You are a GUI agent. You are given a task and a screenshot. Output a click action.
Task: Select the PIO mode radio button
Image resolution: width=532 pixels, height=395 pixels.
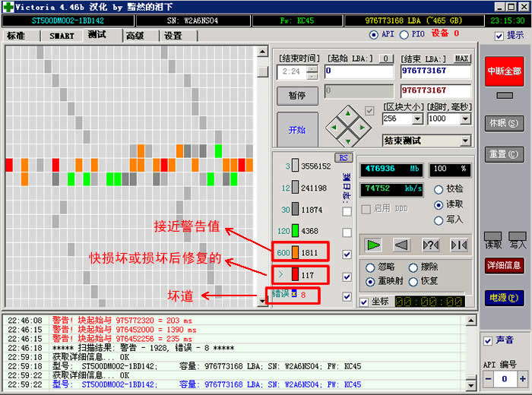tap(404, 35)
